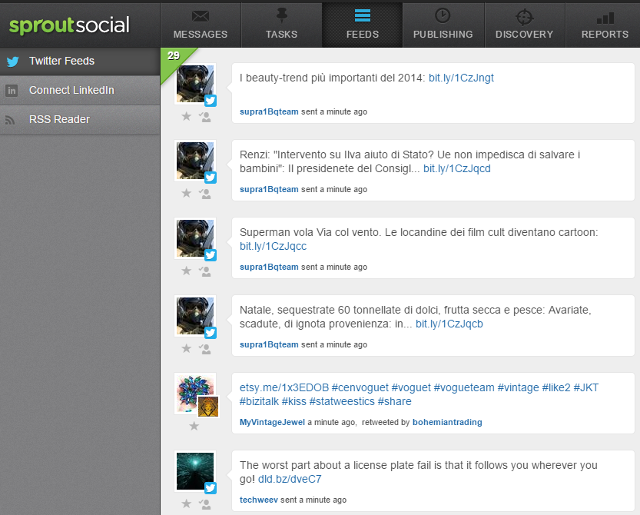Screen dimensions: 640x515
Task: Switch to the Feeds tab
Action: 362,25
